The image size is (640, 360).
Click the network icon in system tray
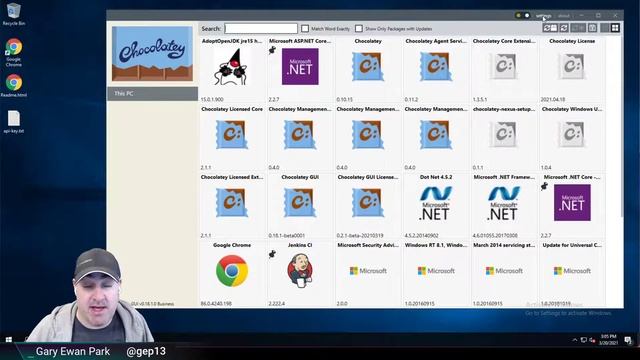pyautogui.click(x=584, y=340)
